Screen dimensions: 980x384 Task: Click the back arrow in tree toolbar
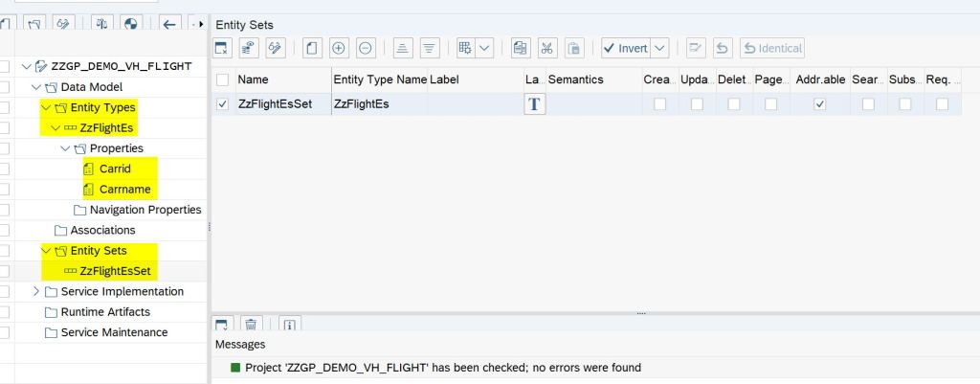pyautogui.click(x=168, y=24)
